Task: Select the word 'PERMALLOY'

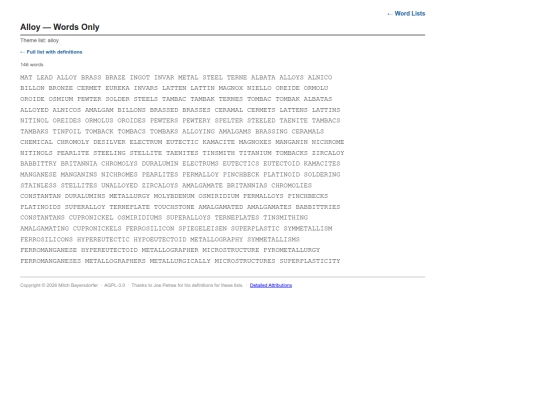Action: (200, 175)
